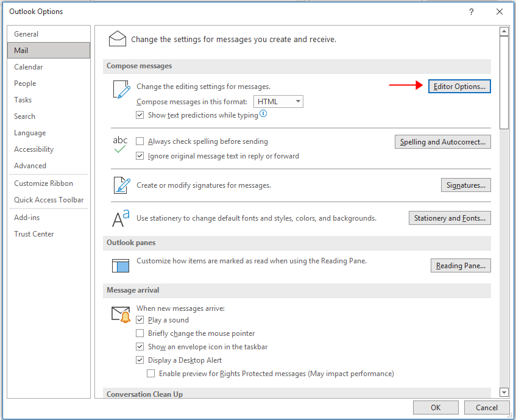Click the scrollbar down arrow

pyautogui.click(x=504, y=392)
